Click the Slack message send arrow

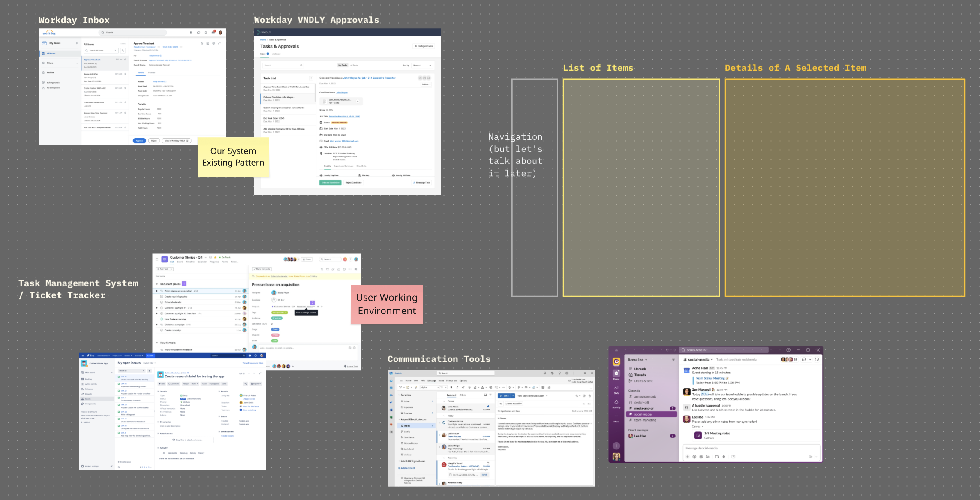810,457
